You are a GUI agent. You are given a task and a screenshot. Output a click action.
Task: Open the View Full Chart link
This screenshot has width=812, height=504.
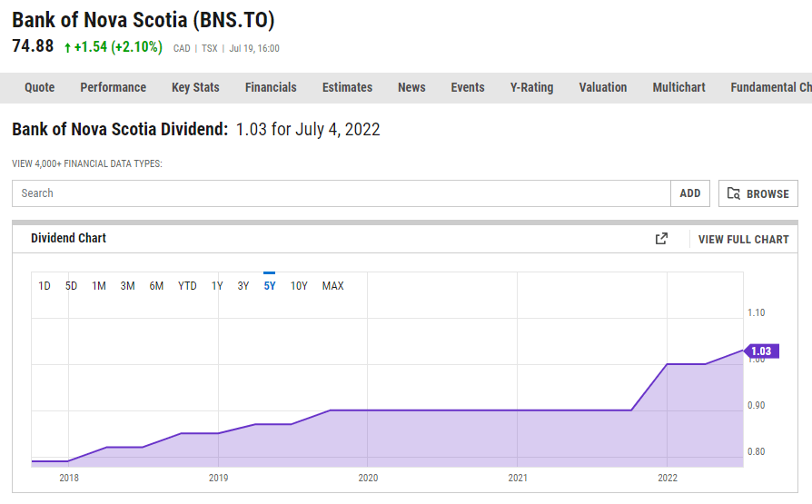tap(743, 239)
